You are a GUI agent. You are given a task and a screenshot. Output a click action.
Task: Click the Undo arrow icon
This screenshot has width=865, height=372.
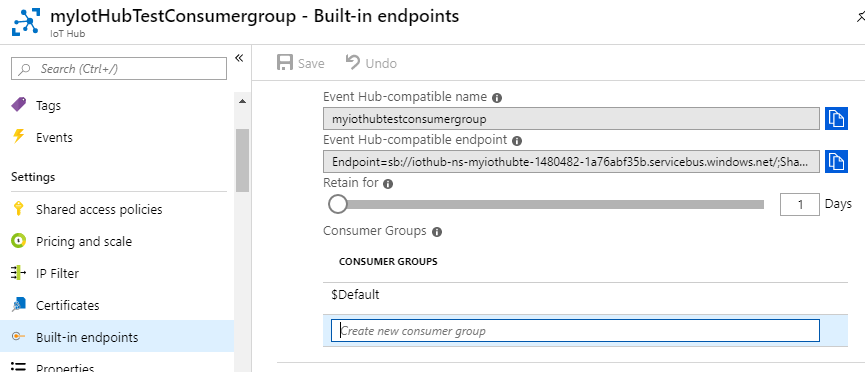pyautogui.click(x=353, y=62)
